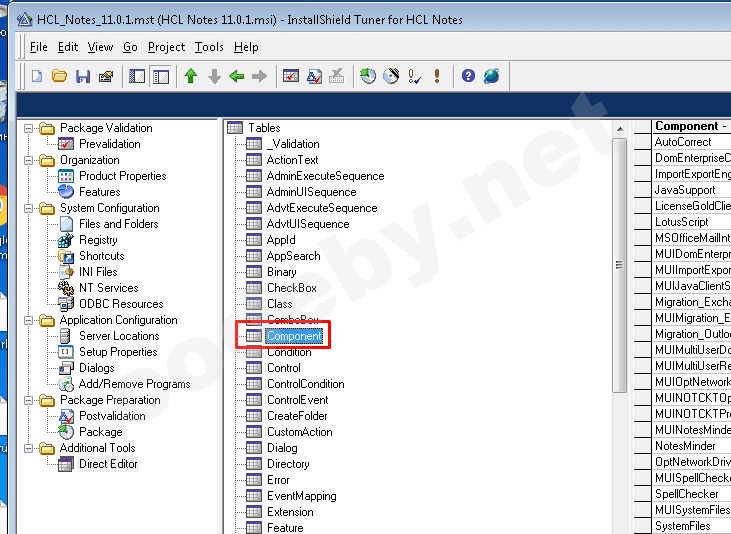Screen dimensions: 731x534
Task: Select Direct Editor in the tree
Action: [x=108, y=464]
